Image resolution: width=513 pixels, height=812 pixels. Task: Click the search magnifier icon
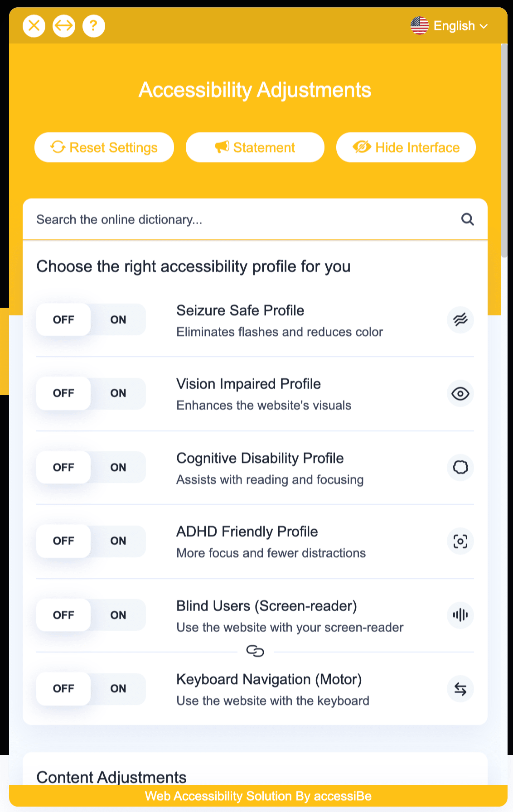[x=468, y=219]
